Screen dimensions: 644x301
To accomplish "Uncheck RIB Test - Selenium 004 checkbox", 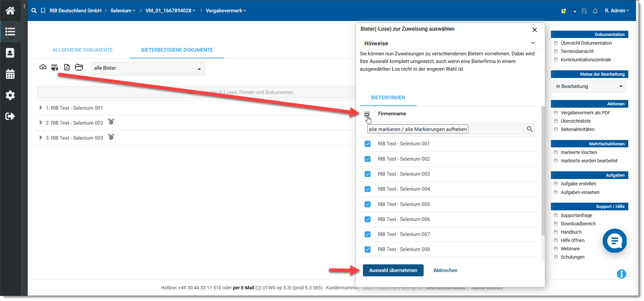I will pos(368,189).
